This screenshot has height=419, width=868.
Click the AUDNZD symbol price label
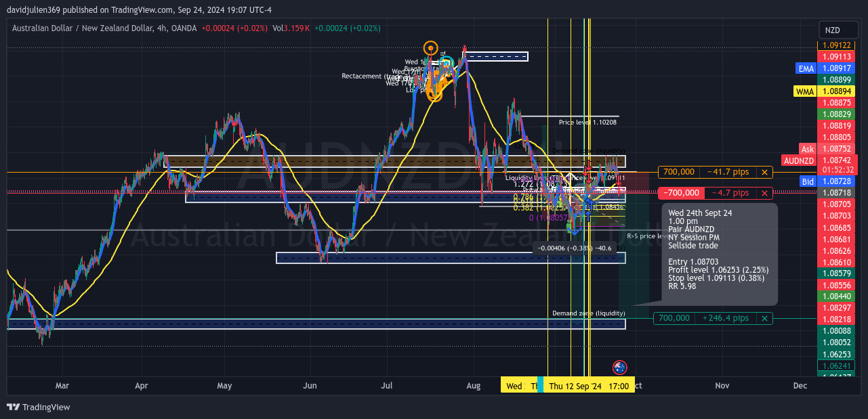(798, 160)
